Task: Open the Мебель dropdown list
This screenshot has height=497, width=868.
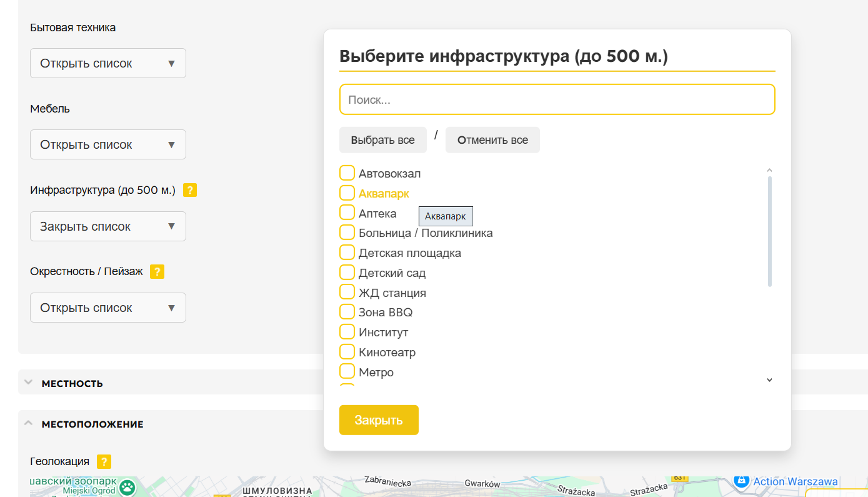Action: pos(108,144)
